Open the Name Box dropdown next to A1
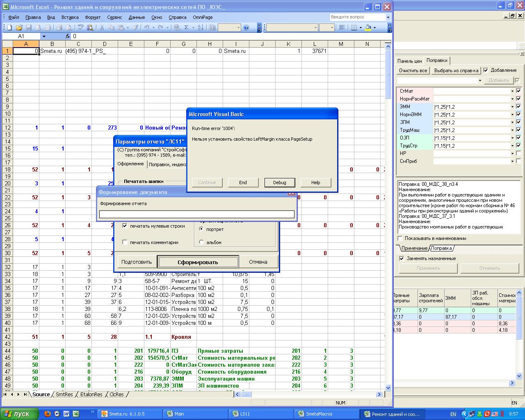 (x=44, y=36)
